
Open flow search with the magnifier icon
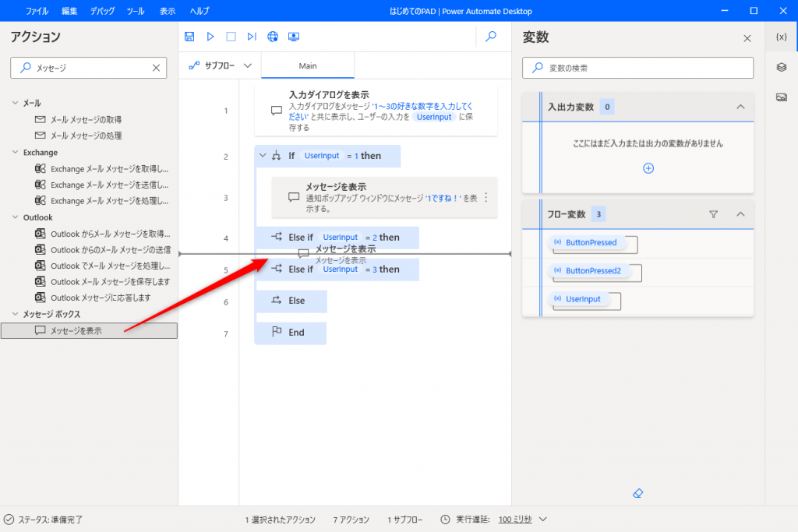pyautogui.click(x=491, y=37)
